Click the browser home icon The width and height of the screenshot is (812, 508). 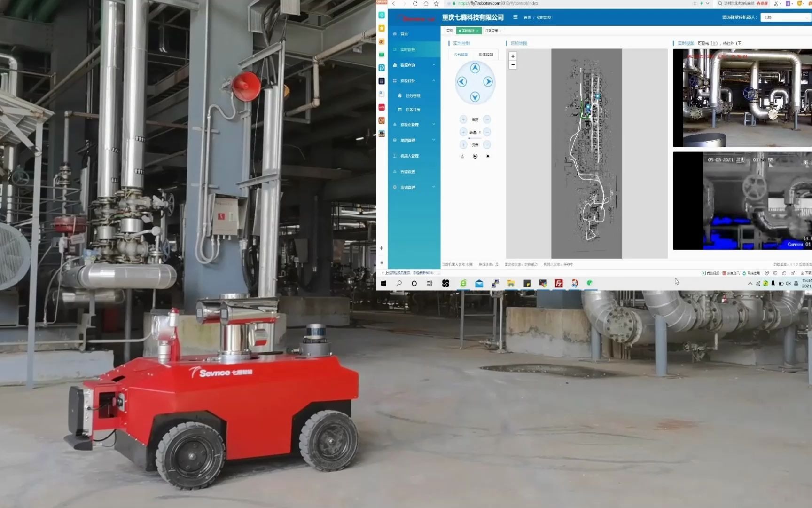(x=426, y=3)
